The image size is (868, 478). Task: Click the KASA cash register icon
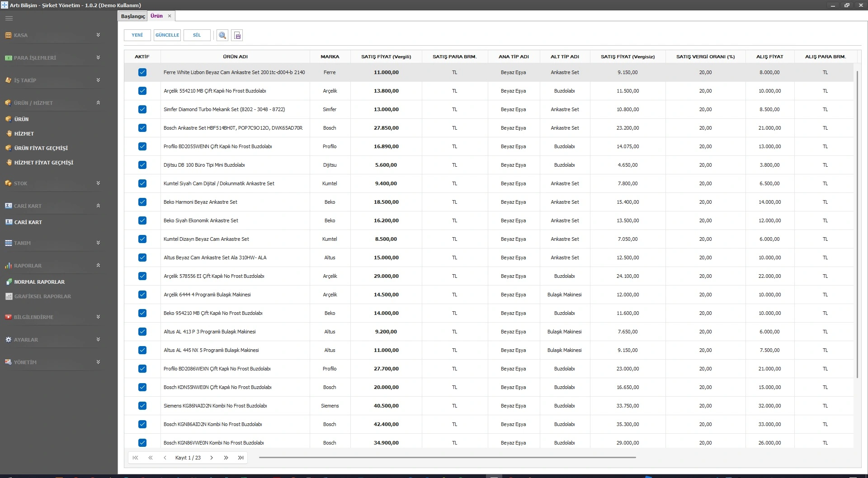click(8, 35)
